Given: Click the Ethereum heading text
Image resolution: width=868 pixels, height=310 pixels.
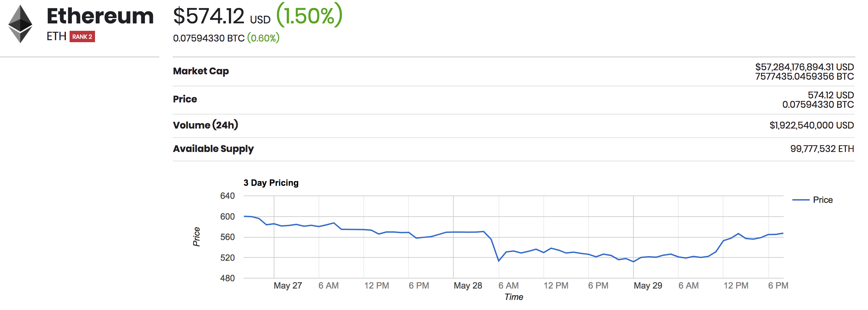Looking at the screenshot, I should tap(100, 16).
